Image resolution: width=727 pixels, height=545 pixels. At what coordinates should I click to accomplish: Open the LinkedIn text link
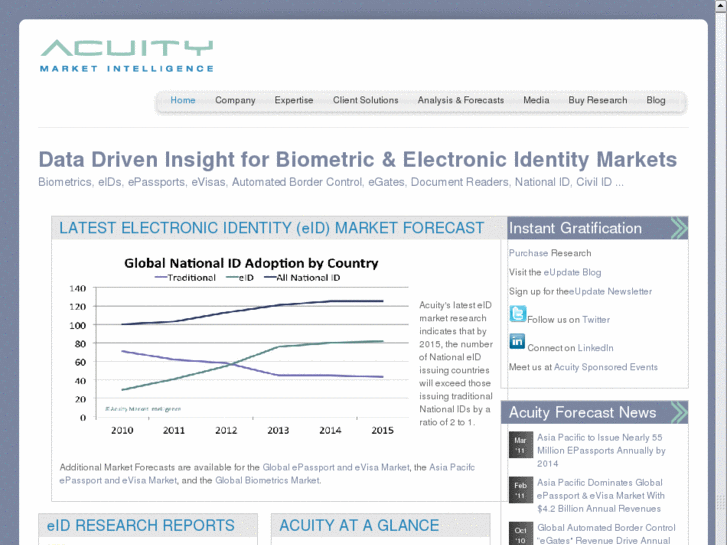coord(595,348)
